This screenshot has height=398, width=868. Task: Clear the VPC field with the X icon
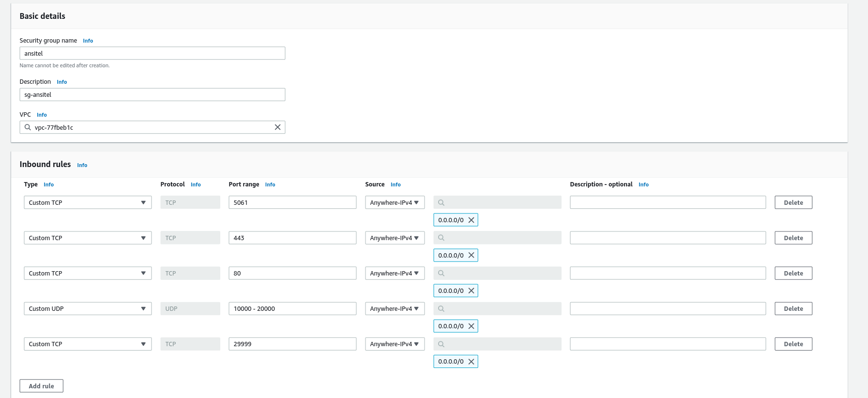[277, 127]
